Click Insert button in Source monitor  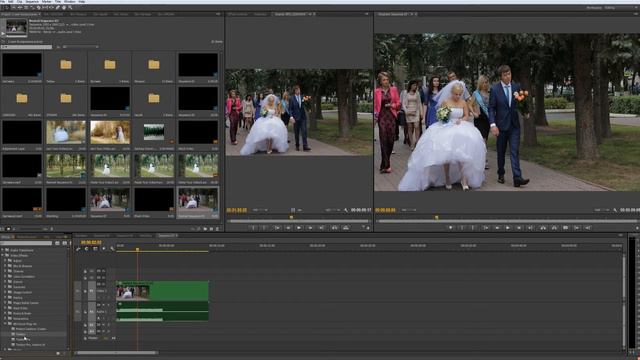pyautogui.click(x=334, y=228)
